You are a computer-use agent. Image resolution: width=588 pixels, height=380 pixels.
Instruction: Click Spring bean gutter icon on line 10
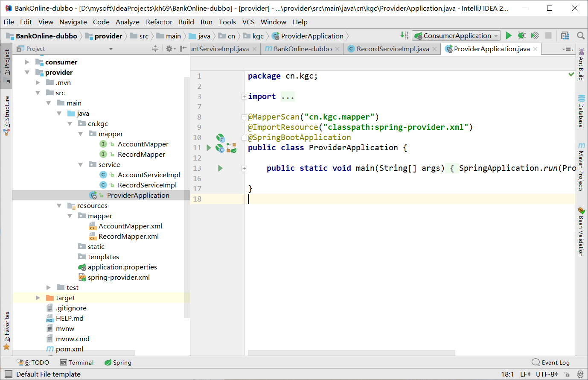point(220,137)
